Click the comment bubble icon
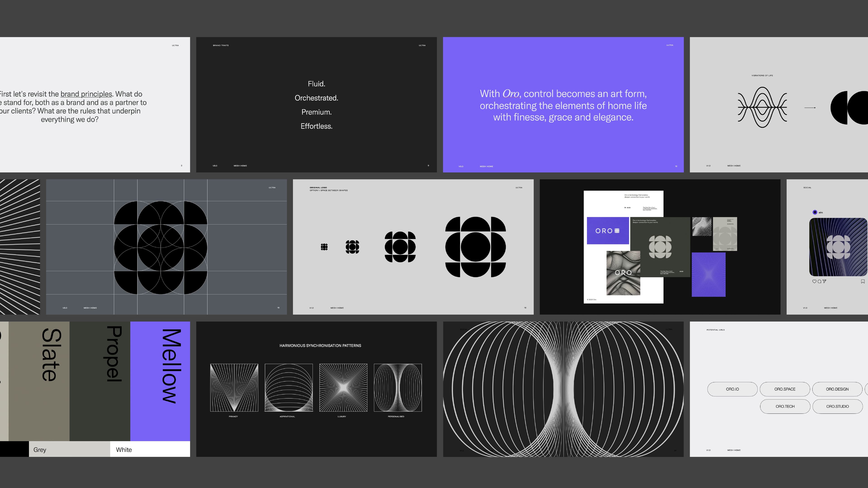 click(x=819, y=282)
